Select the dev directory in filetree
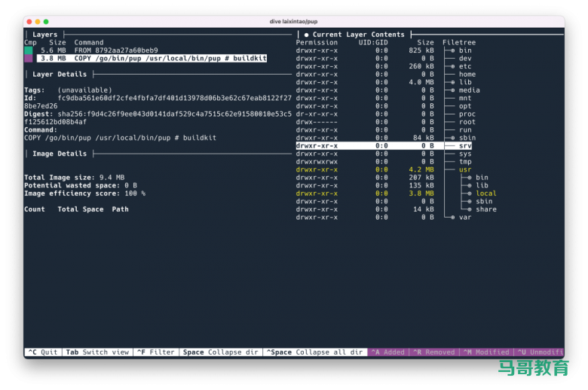This screenshot has height=390, width=588. tap(465, 58)
